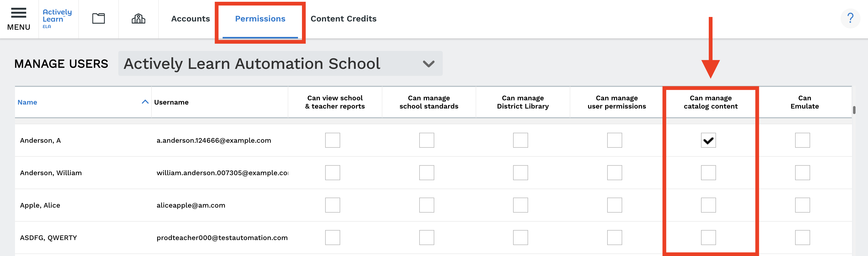Enable manage user permissions for ASDFG, QWERTY
Image resolution: width=868 pixels, height=256 pixels.
[x=615, y=238]
